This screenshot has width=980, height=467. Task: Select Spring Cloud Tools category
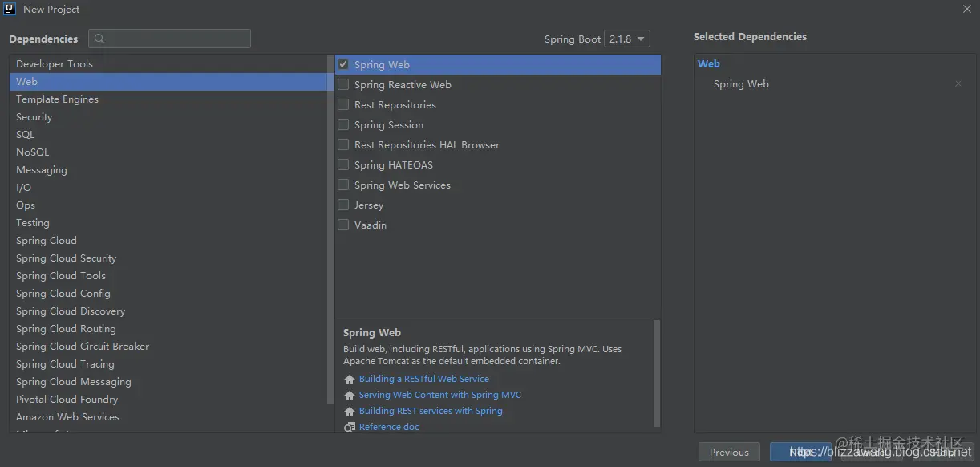(x=168, y=276)
